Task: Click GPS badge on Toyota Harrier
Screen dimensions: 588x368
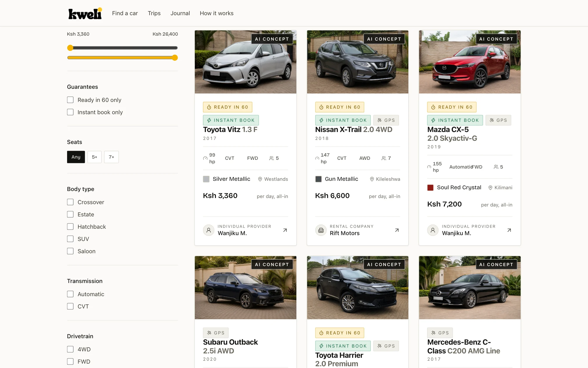Action: pyautogui.click(x=386, y=346)
